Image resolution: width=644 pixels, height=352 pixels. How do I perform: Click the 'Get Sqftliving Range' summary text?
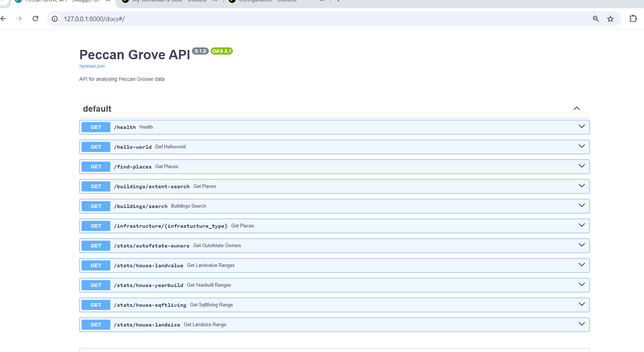[x=211, y=305]
